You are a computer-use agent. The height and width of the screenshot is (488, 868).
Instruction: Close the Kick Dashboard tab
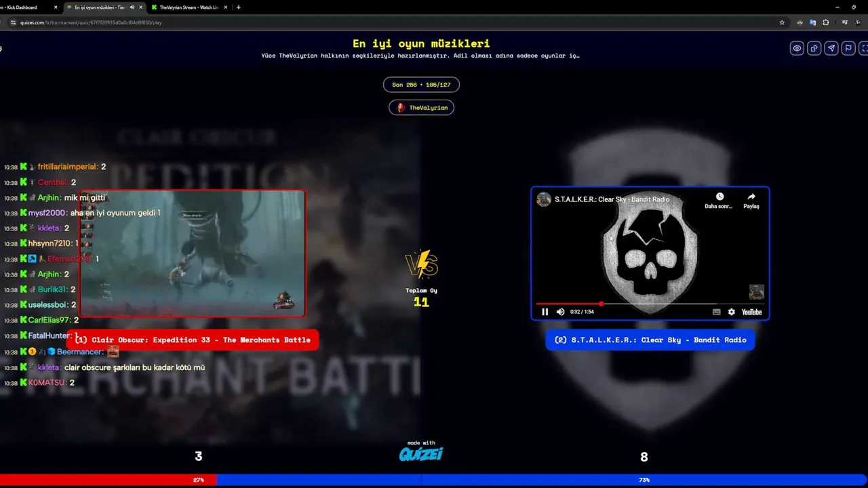click(56, 7)
